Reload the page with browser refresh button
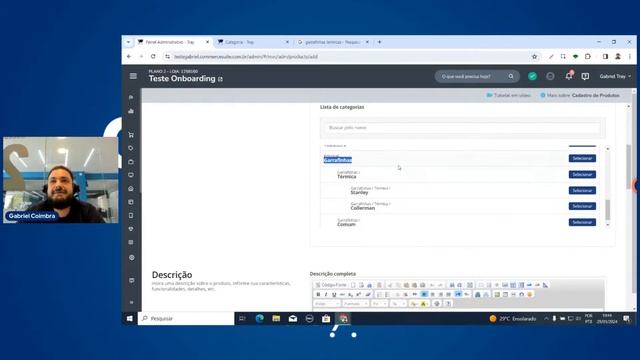Image resolution: width=640 pixels, height=360 pixels. [153, 56]
